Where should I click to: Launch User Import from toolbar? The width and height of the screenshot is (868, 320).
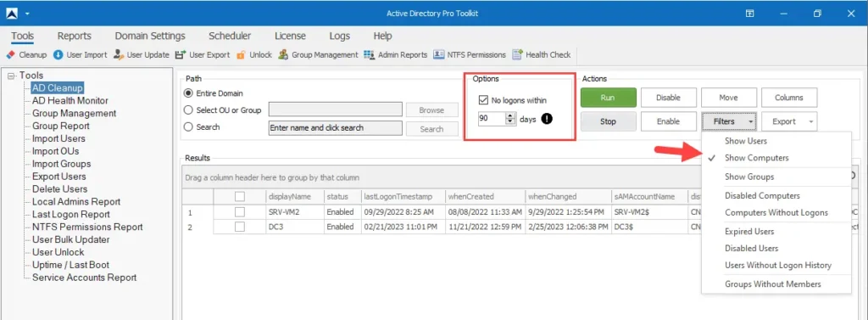[x=81, y=55]
